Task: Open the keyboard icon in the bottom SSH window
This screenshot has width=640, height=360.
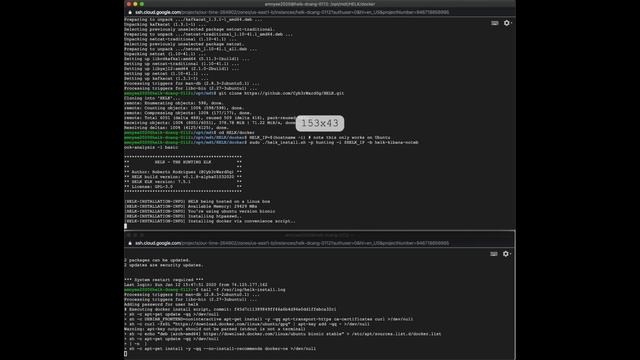Action: [494, 254]
